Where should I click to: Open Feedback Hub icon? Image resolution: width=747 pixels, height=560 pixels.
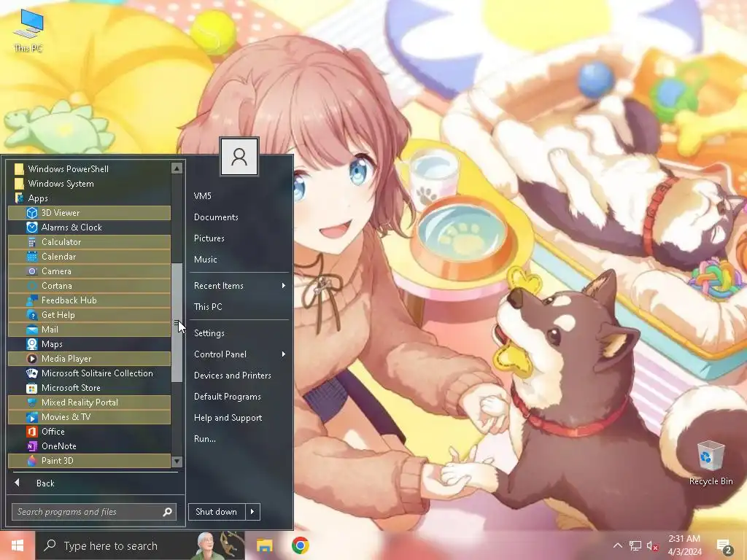pyautogui.click(x=32, y=300)
